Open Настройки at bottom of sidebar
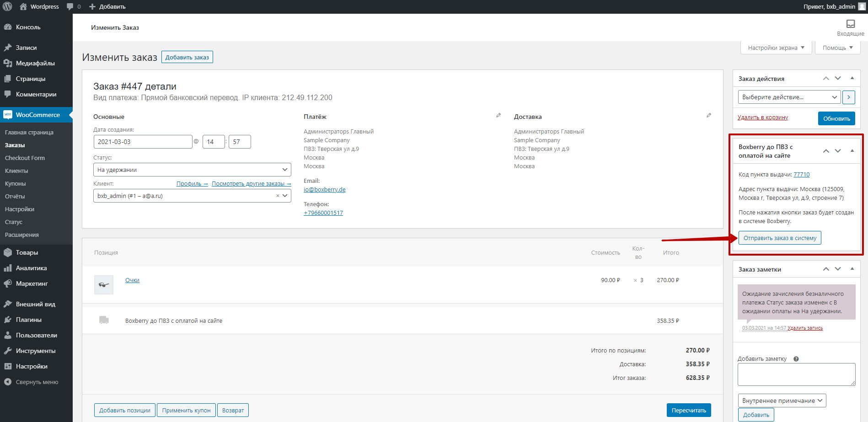Screen dimensions: 868x422 pyautogui.click(x=36, y=366)
